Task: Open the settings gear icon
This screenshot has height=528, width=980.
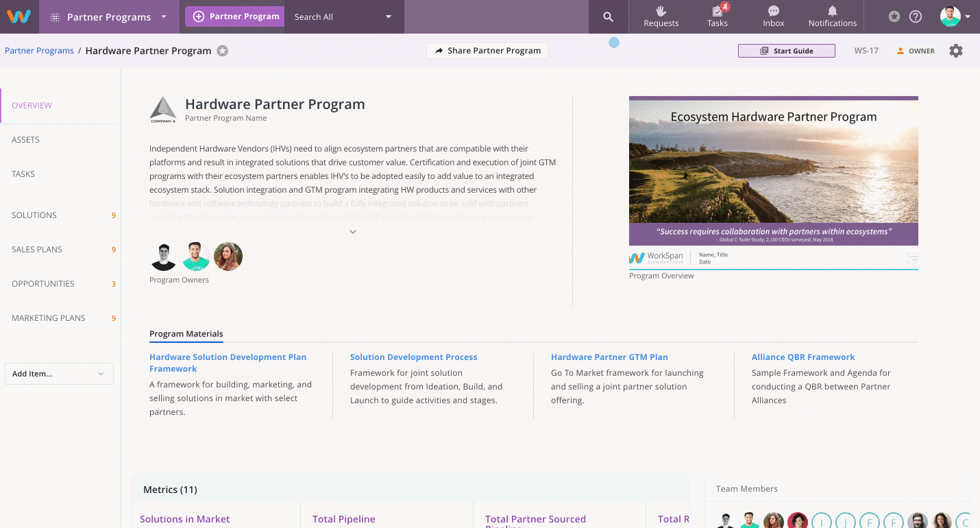Action: coord(956,51)
